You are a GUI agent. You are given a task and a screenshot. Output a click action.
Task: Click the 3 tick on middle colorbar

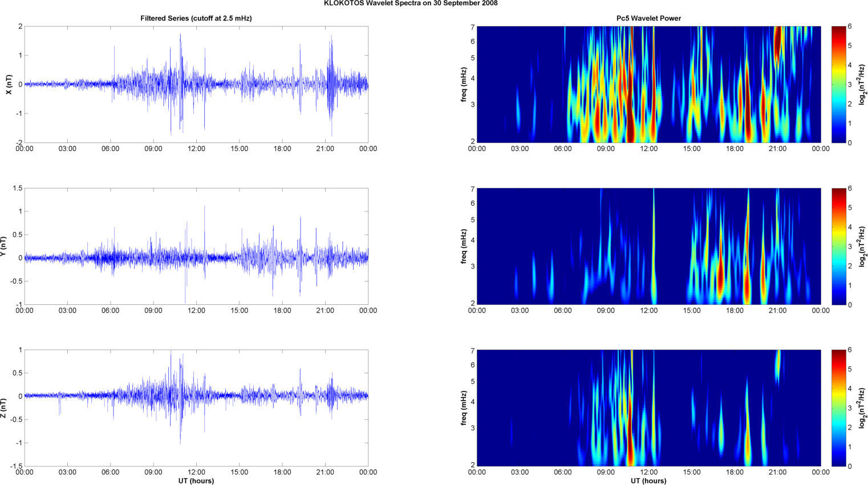pos(850,246)
